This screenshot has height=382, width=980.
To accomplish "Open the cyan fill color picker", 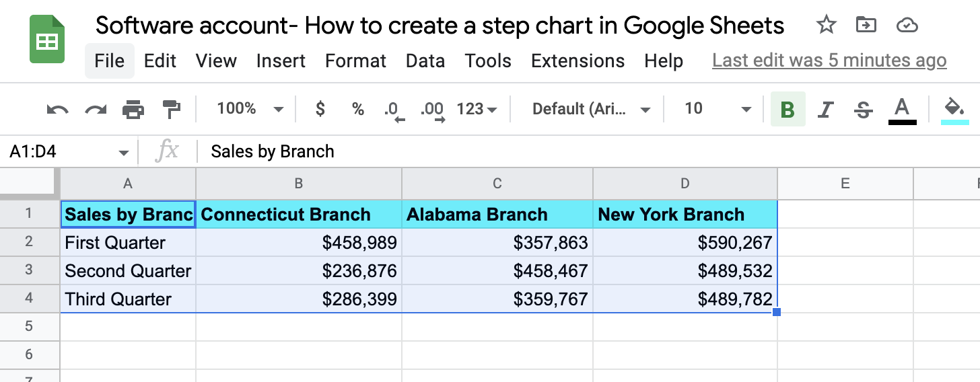I will pyautogui.click(x=954, y=110).
